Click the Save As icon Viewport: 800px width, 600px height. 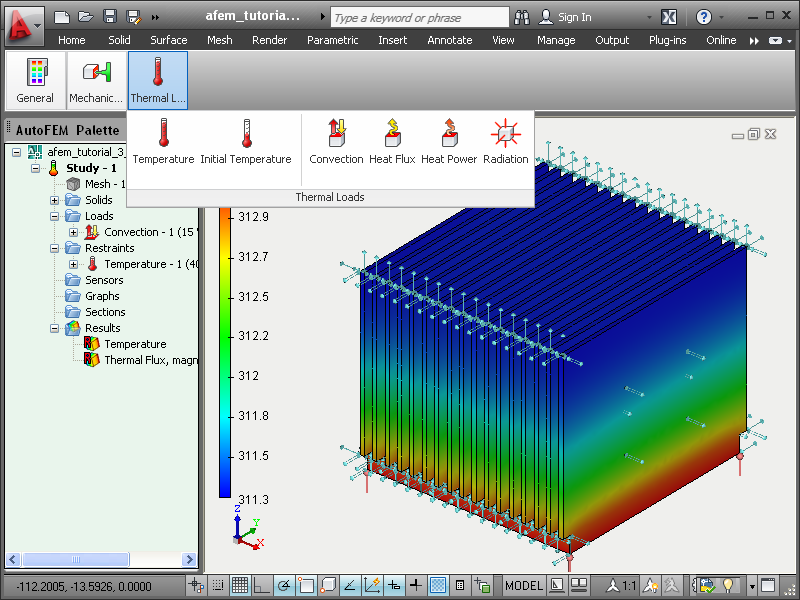(x=134, y=17)
